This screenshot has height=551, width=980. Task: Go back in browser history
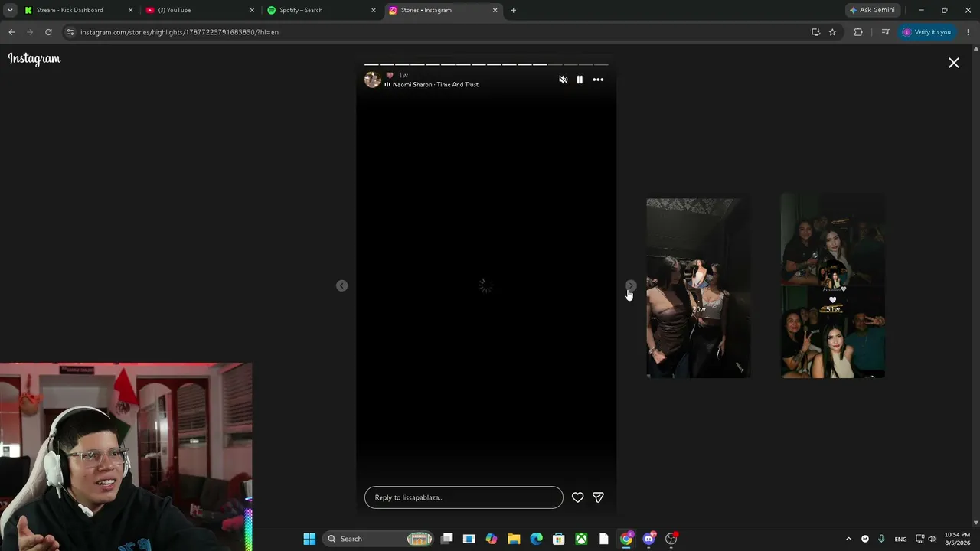coord(11,32)
